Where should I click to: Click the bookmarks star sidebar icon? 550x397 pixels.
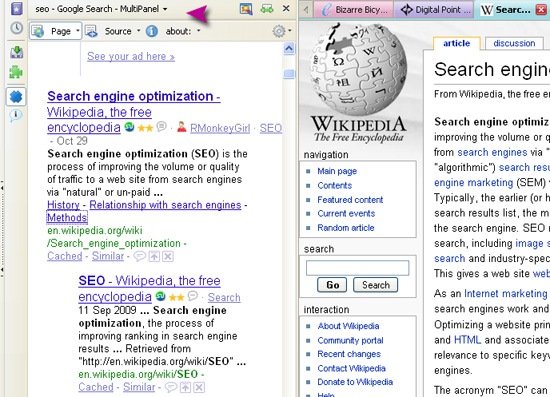(16, 8)
